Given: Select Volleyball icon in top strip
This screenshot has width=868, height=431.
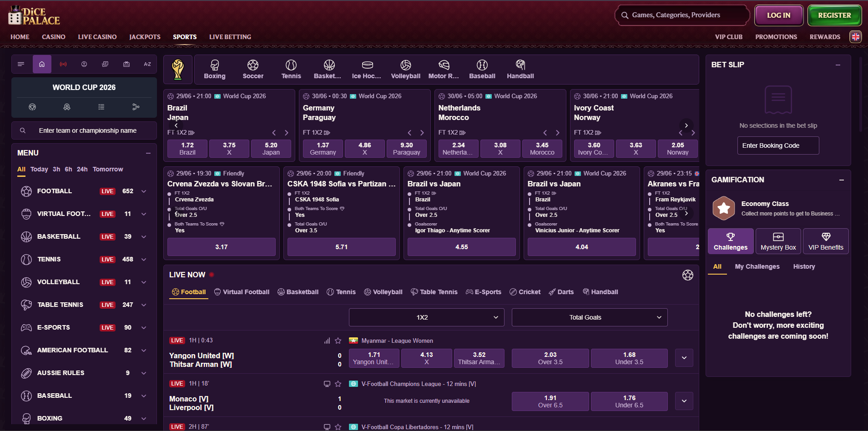Looking at the screenshot, I should pyautogui.click(x=406, y=70).
